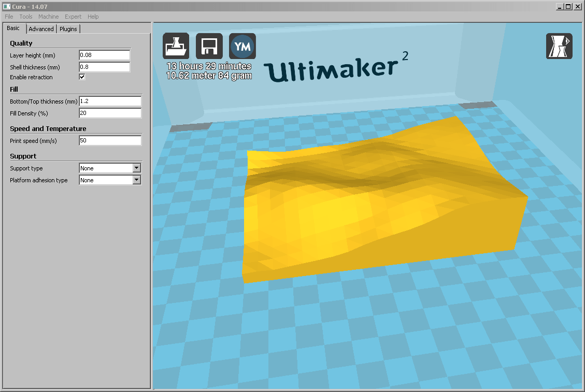Click the 'Bottom/Top thickness (mm)' label
Image resolution: width=585 pixels, height=392 pixels.
44,101
